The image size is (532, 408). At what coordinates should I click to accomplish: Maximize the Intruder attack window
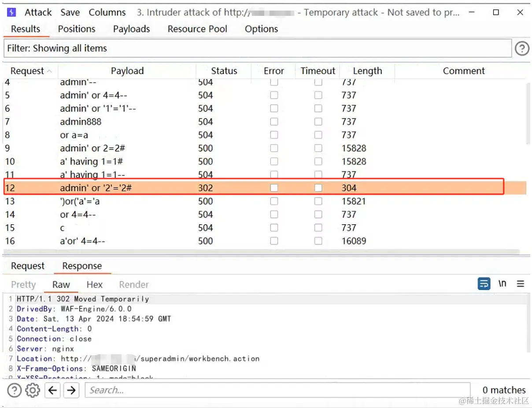point(496,12)
